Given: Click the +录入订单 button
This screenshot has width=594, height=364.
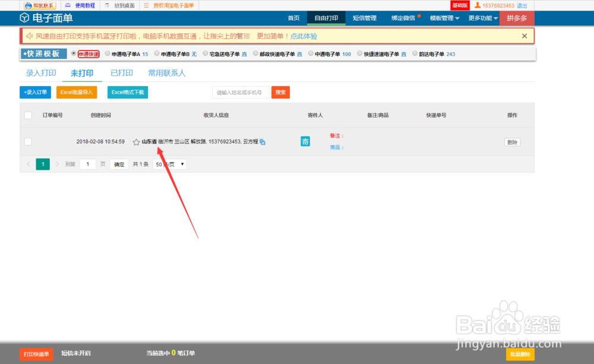Looking at the screenshot, I should click(35, 93).
